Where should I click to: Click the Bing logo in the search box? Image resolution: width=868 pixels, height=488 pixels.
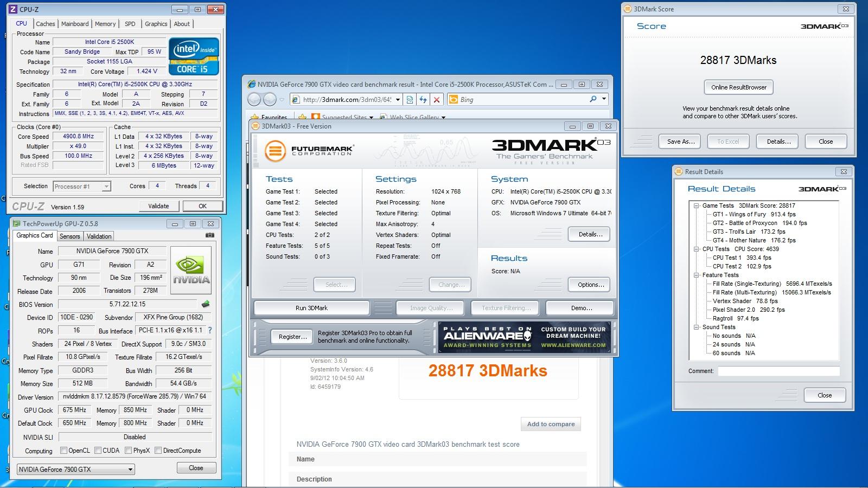click(453, 100)
